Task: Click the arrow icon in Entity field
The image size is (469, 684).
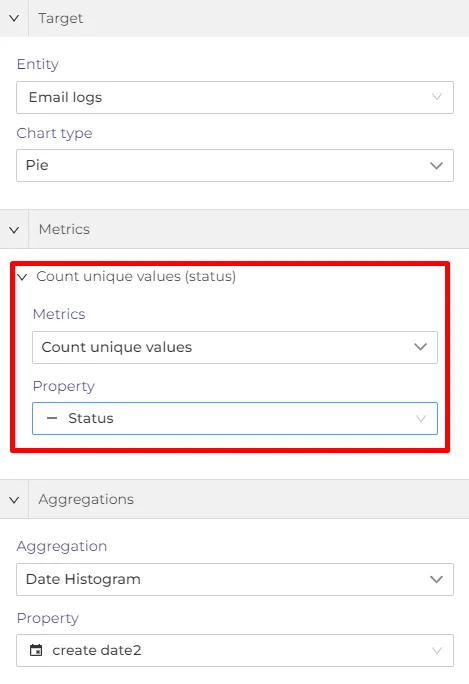Action: [436, 97]
